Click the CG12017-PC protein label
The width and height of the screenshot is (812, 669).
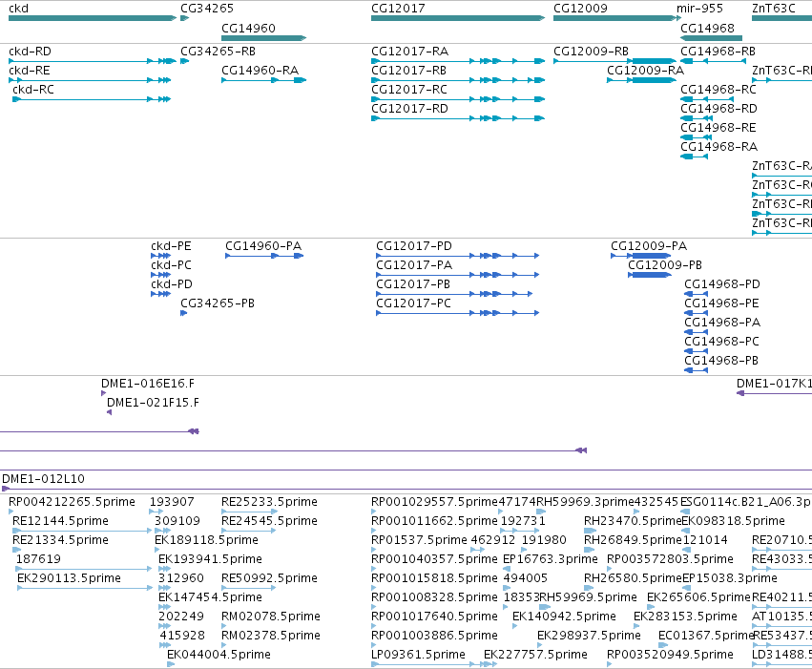(x=413, y=303)
